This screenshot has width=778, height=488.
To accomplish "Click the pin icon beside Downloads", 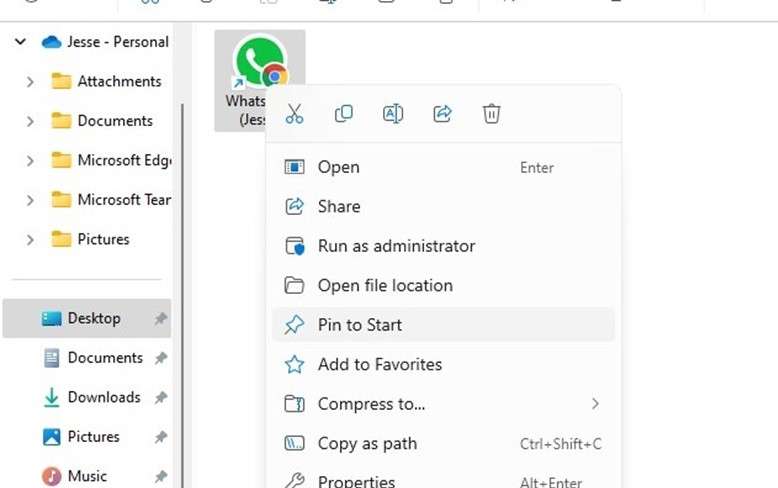I will tap(161, 398).
